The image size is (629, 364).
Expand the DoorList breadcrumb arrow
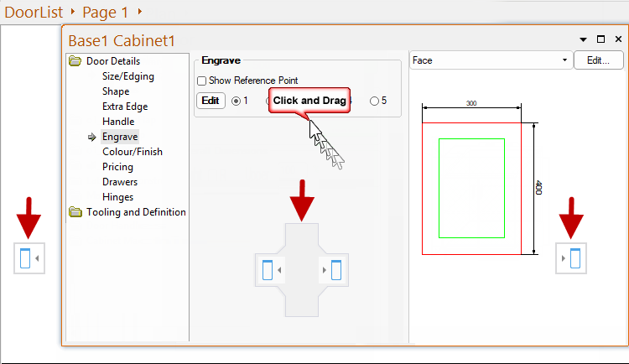click(x=74, y=12)
